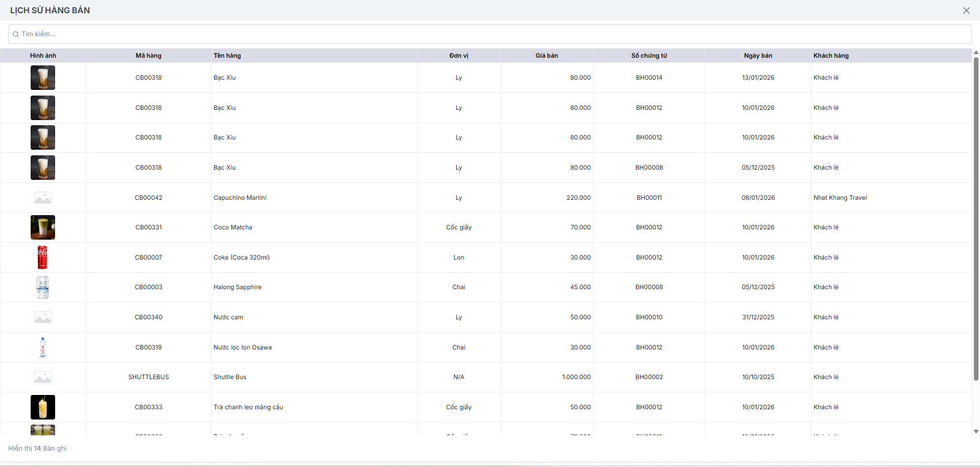Click the search magnifier icon
This screenshot has width=980, height=467.
point(16,34)
